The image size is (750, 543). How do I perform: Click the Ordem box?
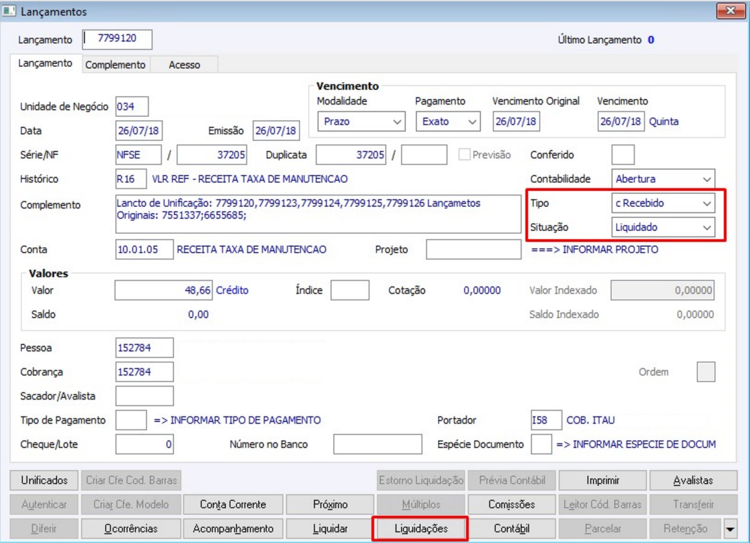[706, 372]
